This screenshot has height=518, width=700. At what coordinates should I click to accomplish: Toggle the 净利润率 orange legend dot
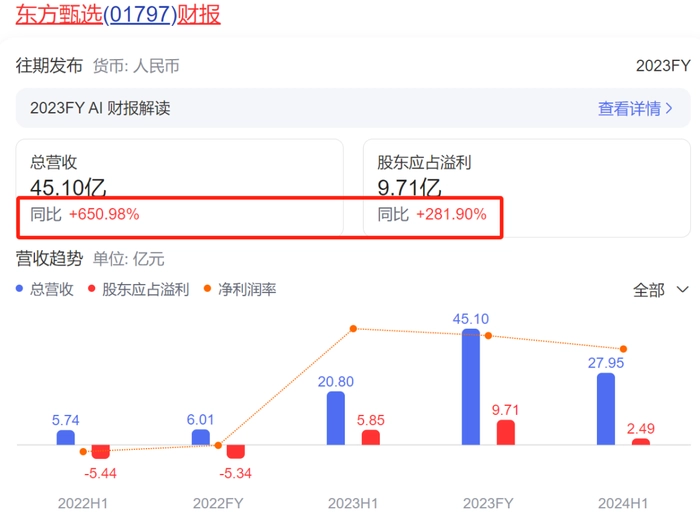pos(208,290)
